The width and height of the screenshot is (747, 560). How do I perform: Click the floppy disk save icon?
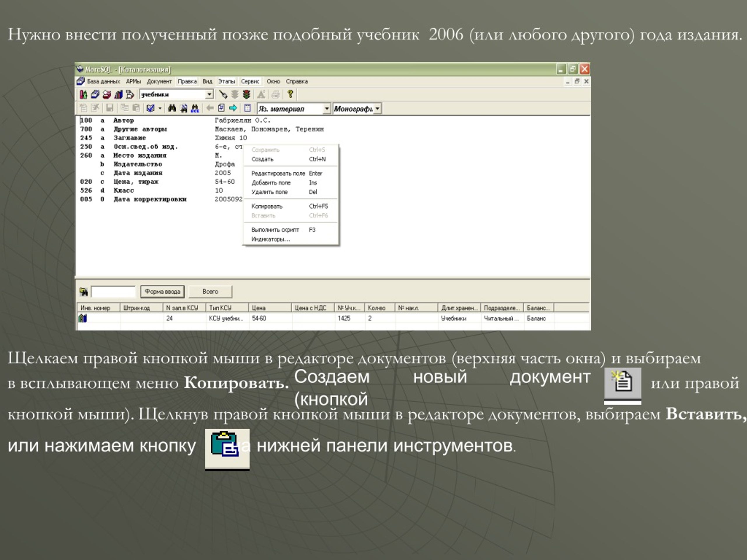tap(109, 108)
